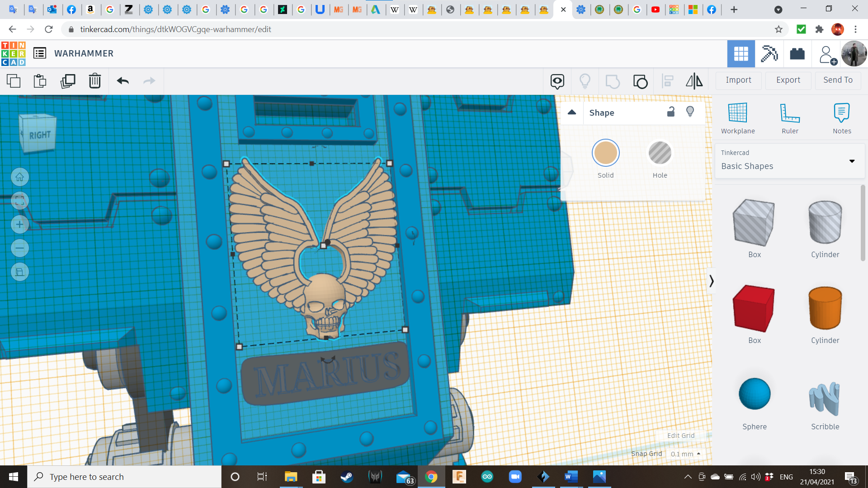Viewport: 868px width, 488px height.
Task: Toggle shape visibility lightbulb in Shape panel
Action: pyautogui.click(x=690, y=112)
